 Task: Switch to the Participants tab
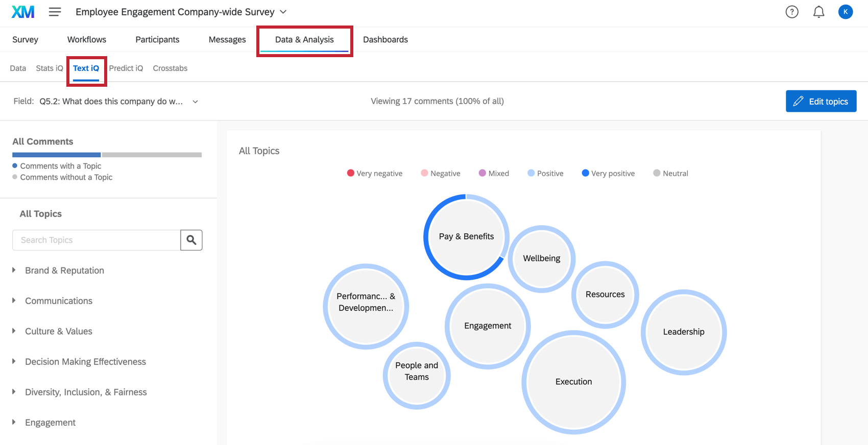157,39
